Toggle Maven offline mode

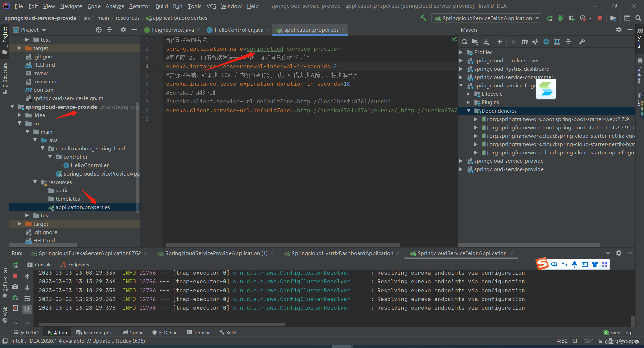coord(535,42)
